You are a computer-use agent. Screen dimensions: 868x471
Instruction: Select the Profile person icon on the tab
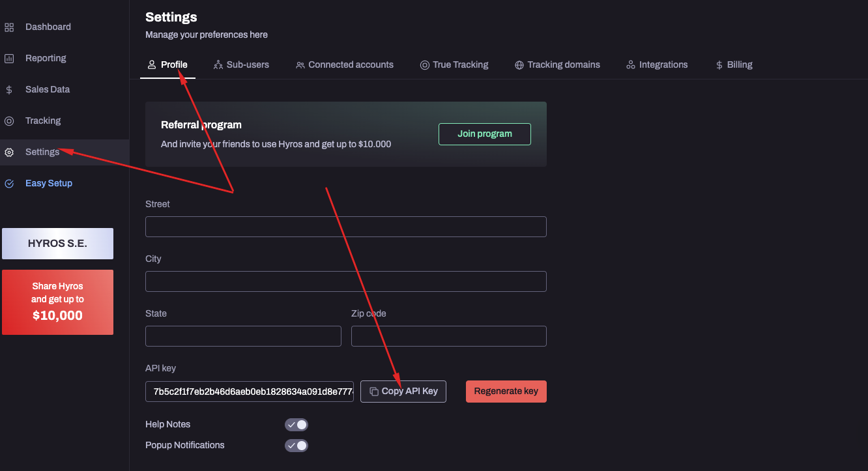pyautogui.click(x=151, y=64)
